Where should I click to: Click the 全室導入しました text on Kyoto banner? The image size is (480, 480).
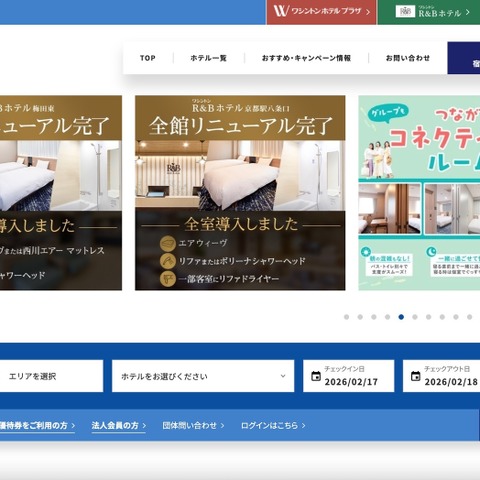click(241, 224)
